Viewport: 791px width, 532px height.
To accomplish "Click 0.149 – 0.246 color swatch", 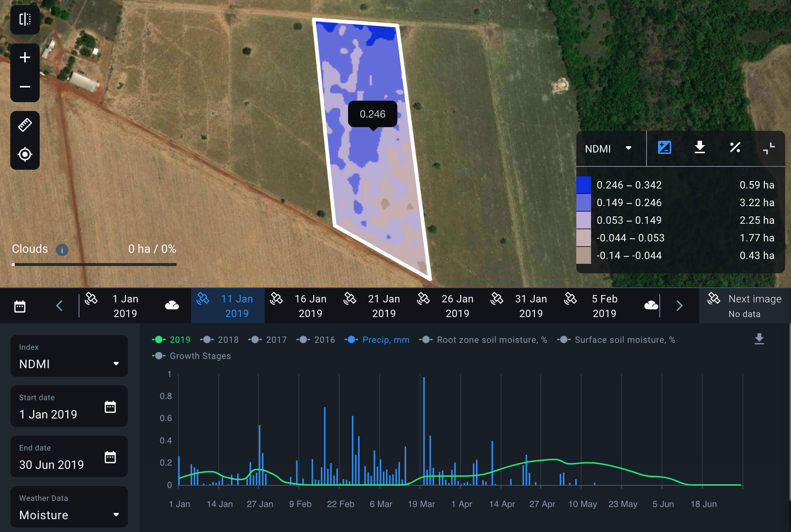I will (584, 202).
